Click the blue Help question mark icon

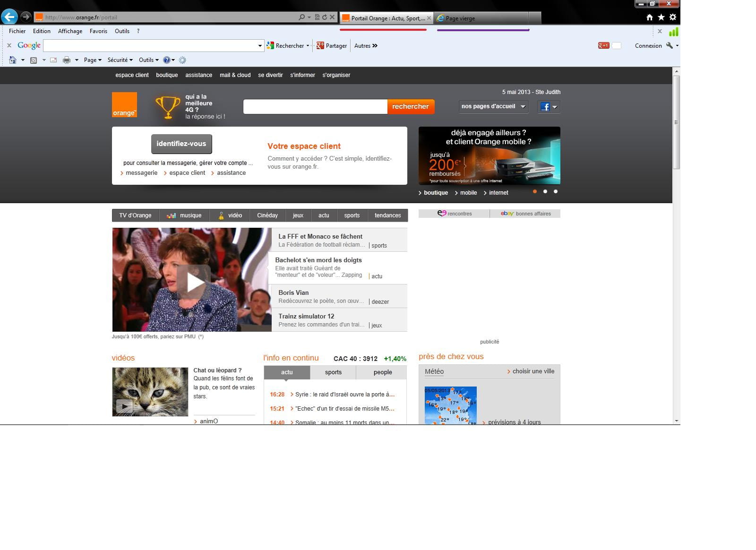(x=166, y=60)
